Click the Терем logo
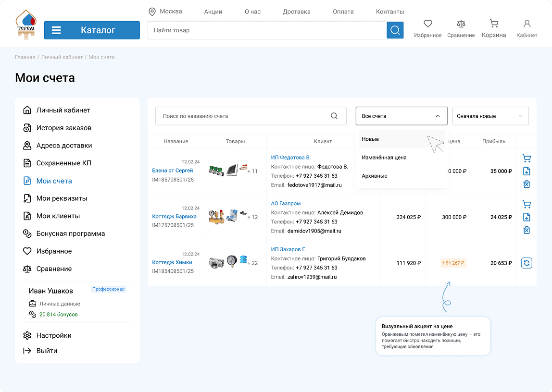The height and width of the screenshot is (392, 552). 26,24
